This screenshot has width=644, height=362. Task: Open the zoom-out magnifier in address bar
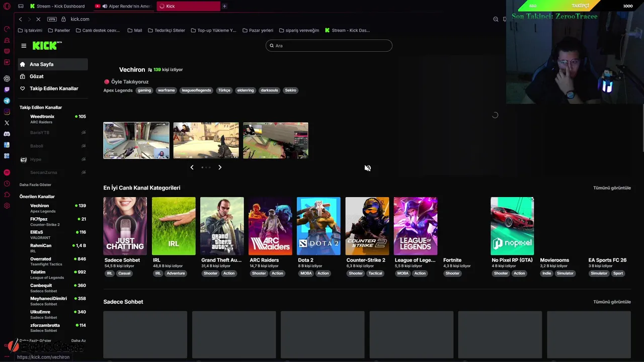496,19
